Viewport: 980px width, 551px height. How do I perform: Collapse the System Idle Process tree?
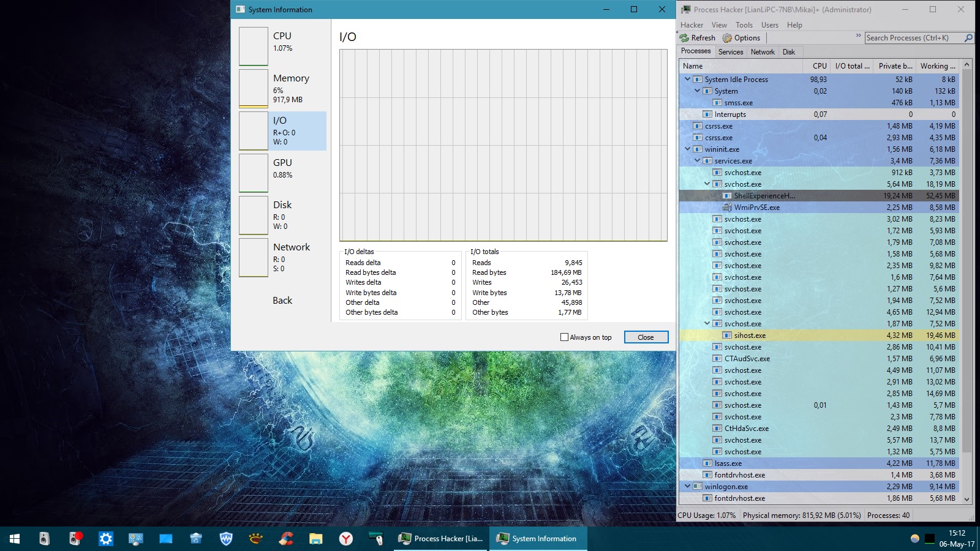point(687,80)
